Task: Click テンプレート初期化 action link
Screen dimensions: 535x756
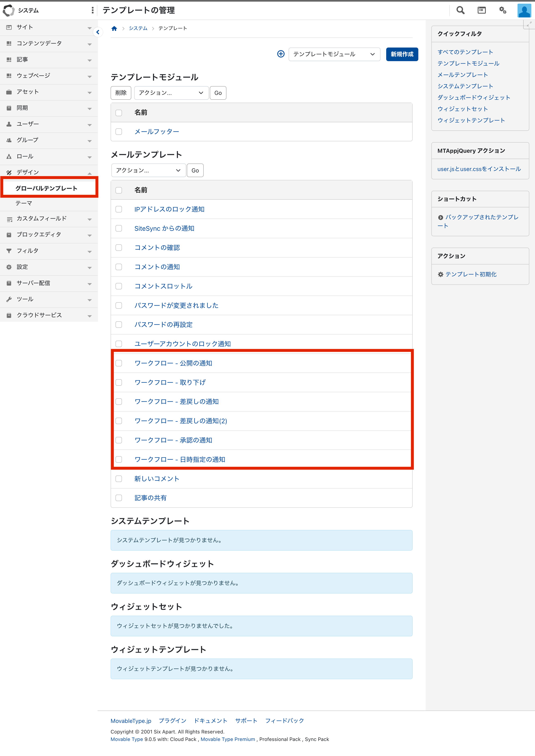Action: click(471, 274)
